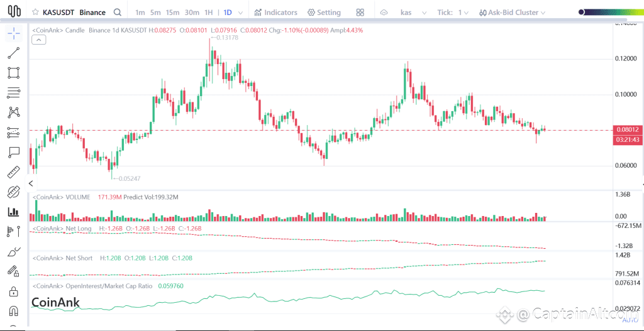Switch to 5m timeframe
644x331 pixels.
(155, 13)
